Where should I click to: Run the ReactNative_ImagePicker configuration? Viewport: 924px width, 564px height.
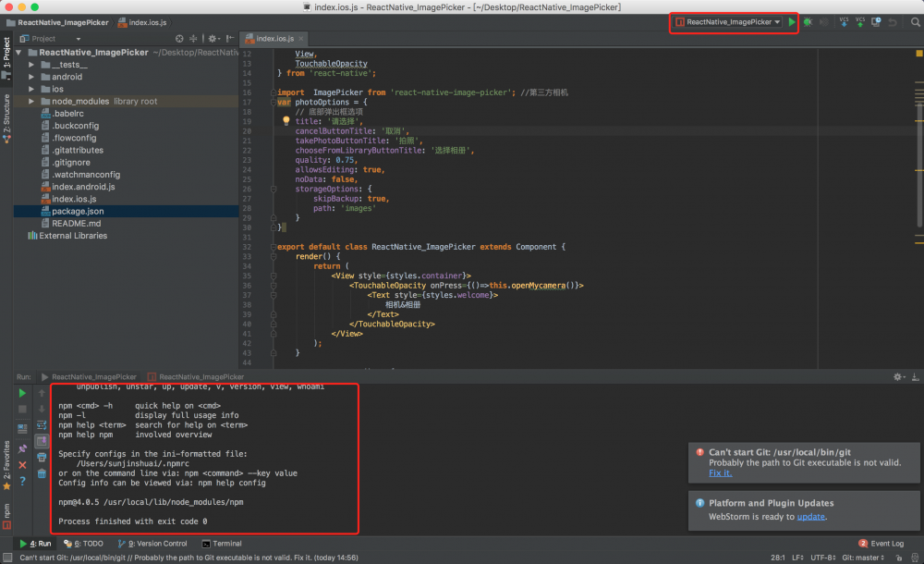pos(792,20)
